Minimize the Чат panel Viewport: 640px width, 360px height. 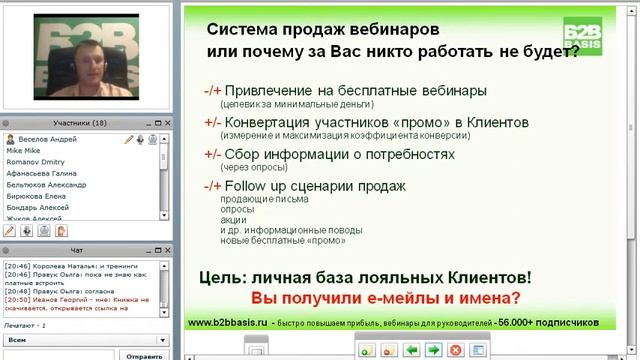coord(149,251)
